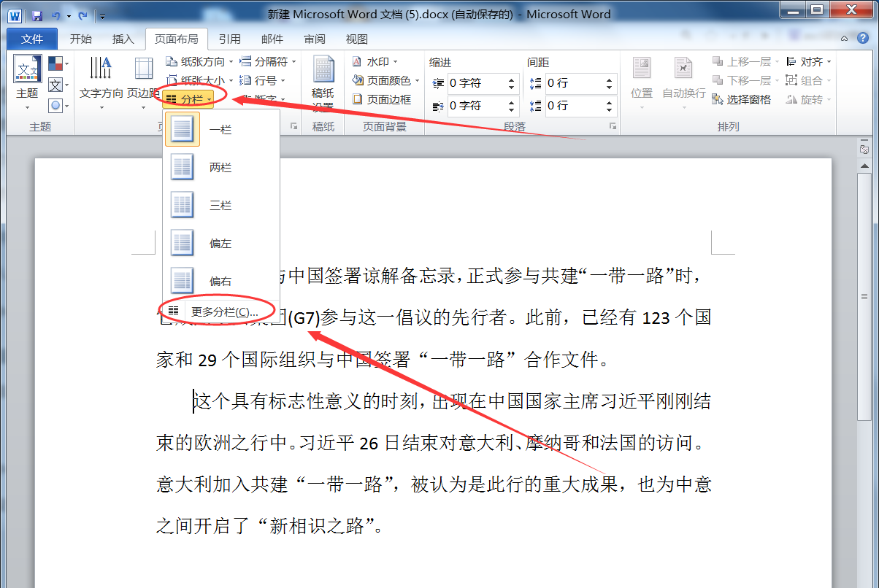
Task: Switch to the Mailings (邮件) tab
Action: coord(272,39)
